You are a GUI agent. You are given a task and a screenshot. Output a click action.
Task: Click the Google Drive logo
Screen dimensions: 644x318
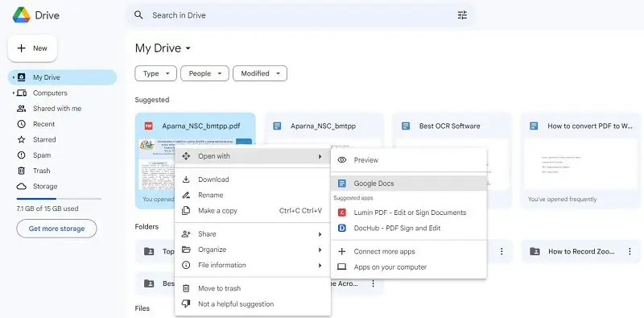click(22, 15)
